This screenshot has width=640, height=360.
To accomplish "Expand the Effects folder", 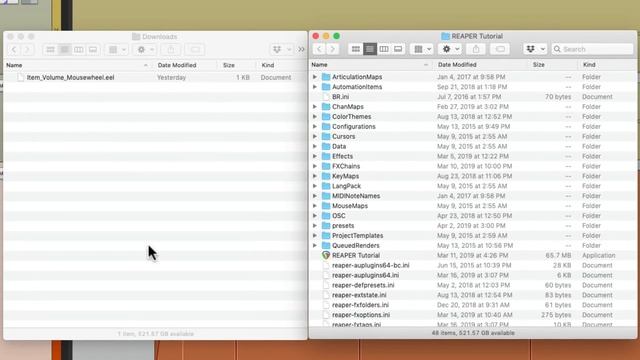I will tap(315, 156).
